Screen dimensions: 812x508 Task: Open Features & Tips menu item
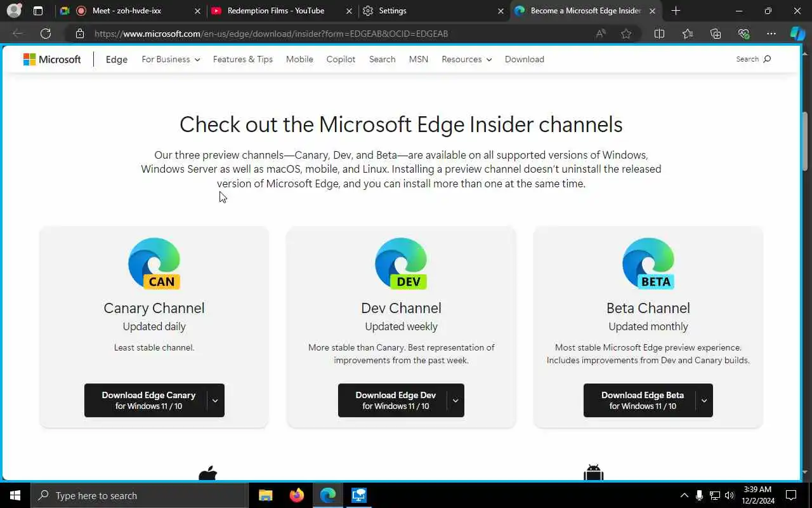[243, 59]
